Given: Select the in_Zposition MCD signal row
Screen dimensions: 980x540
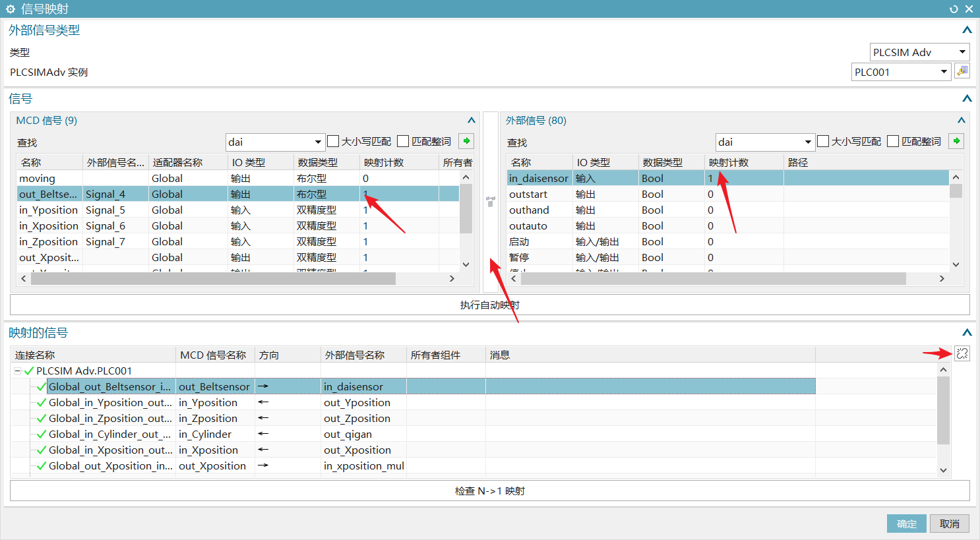Looking at the screenshot, I should (x=238, y=241).
